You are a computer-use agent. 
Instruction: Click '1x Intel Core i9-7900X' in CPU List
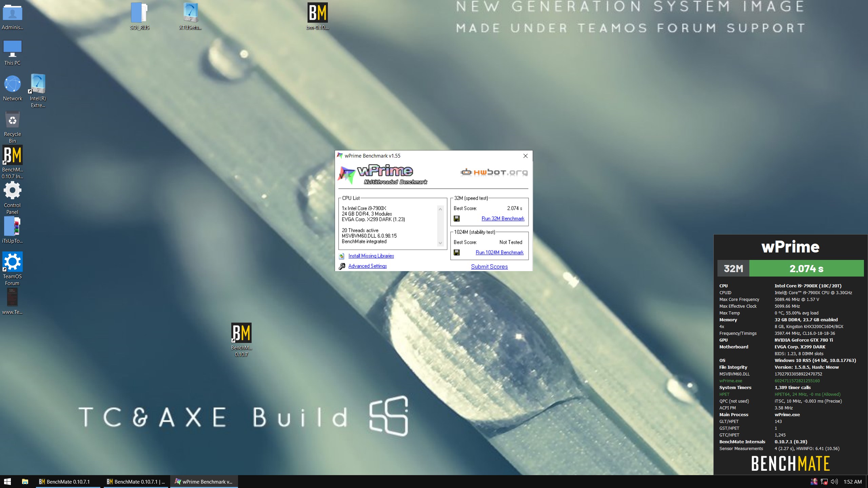point(364,208)
